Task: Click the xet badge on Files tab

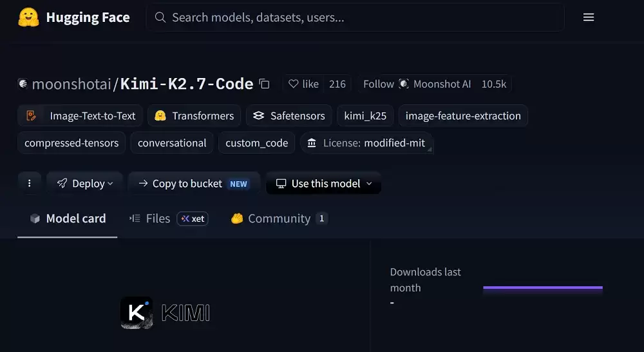Action: tap(193, 219)
